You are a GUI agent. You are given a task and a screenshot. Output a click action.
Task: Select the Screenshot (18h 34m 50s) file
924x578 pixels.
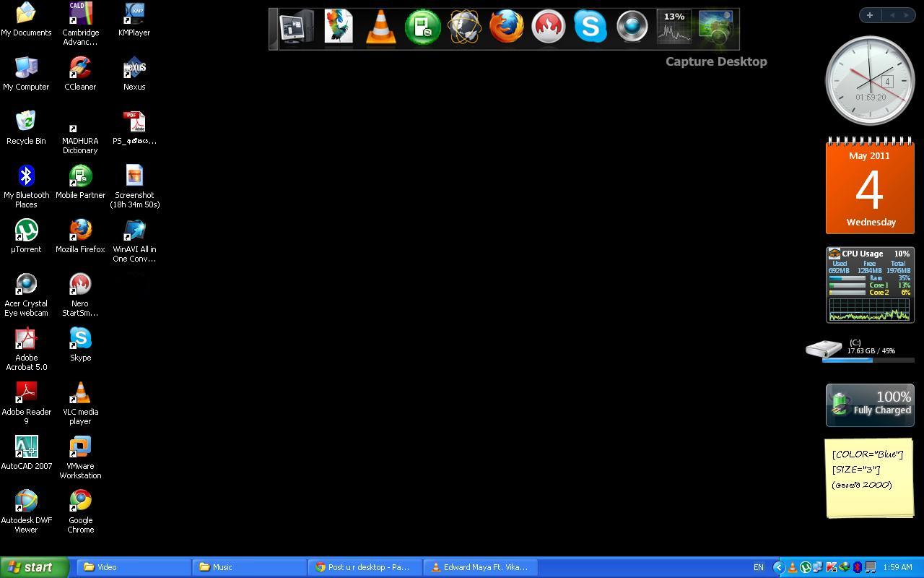pyautogui.click(x=134, y=186)
